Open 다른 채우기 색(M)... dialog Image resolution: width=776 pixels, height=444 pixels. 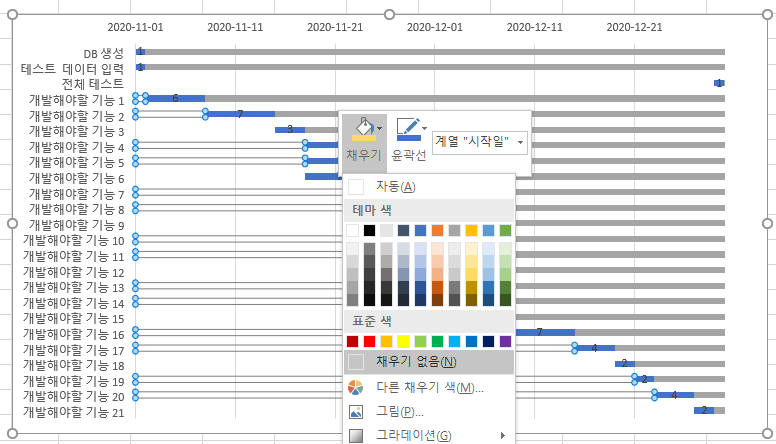[x=429, y=387]
